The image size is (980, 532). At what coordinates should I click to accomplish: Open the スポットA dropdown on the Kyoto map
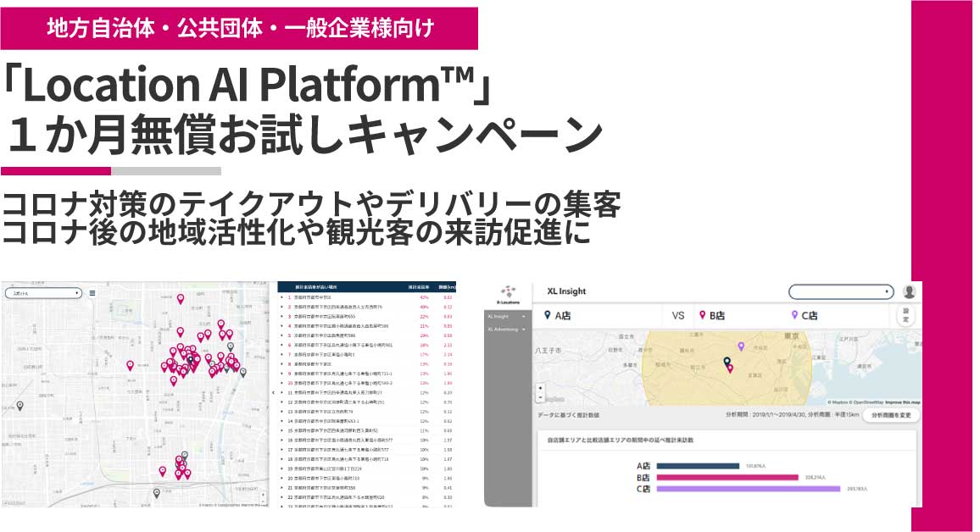tap(42, 293)
